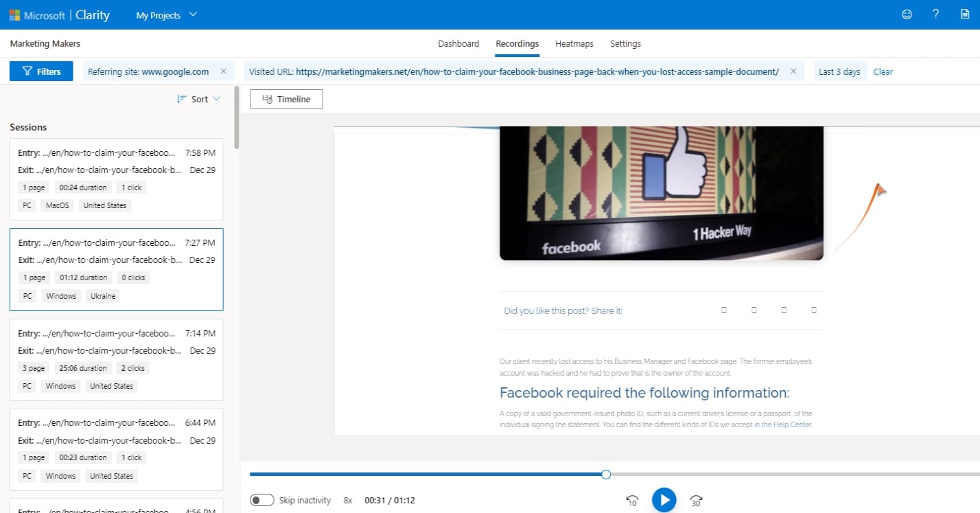Play the session recording

point(664,500)
